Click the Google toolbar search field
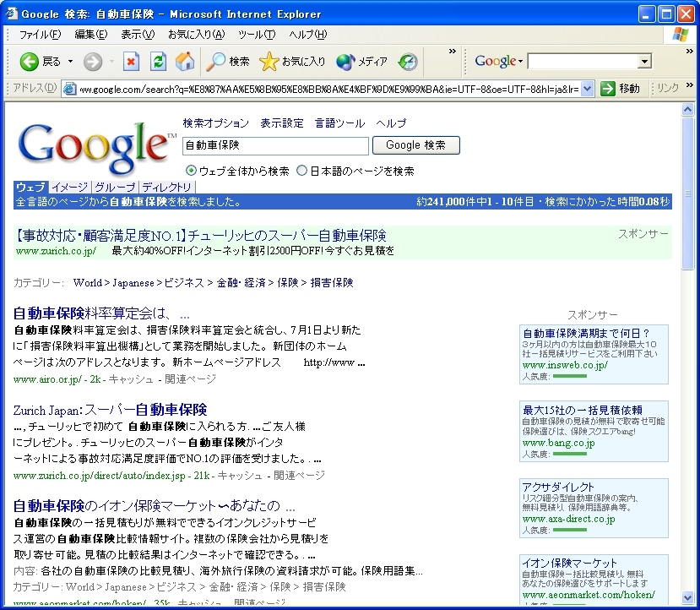700x610 pixels. [x=583, y=61]
